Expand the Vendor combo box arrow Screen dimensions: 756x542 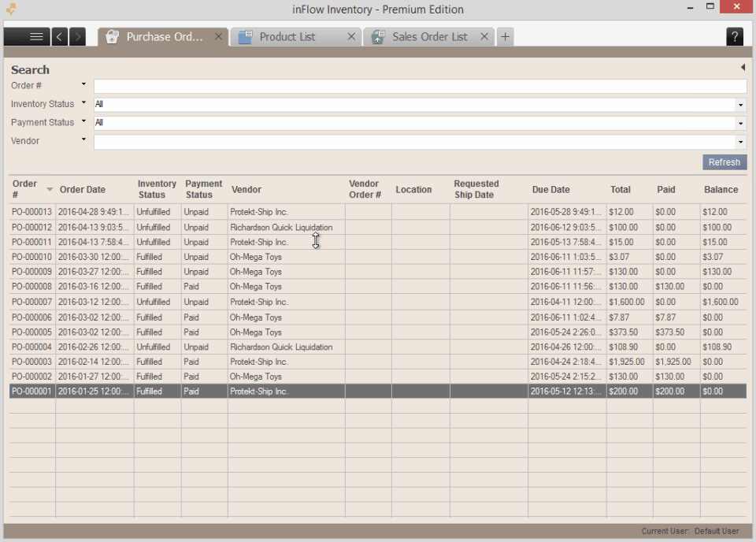pyautogui.click(x=740, y=142)
